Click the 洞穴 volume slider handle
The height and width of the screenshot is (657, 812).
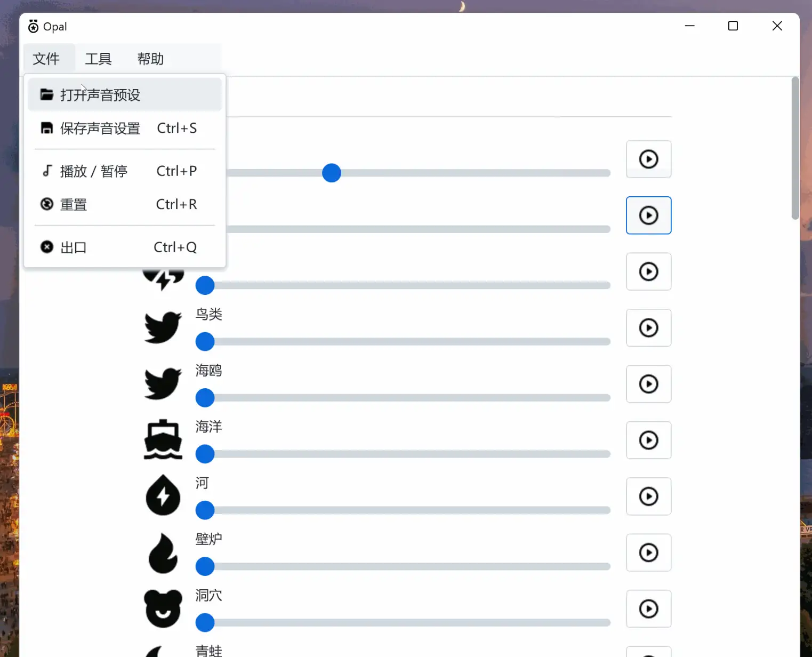[x=205, y=622]
